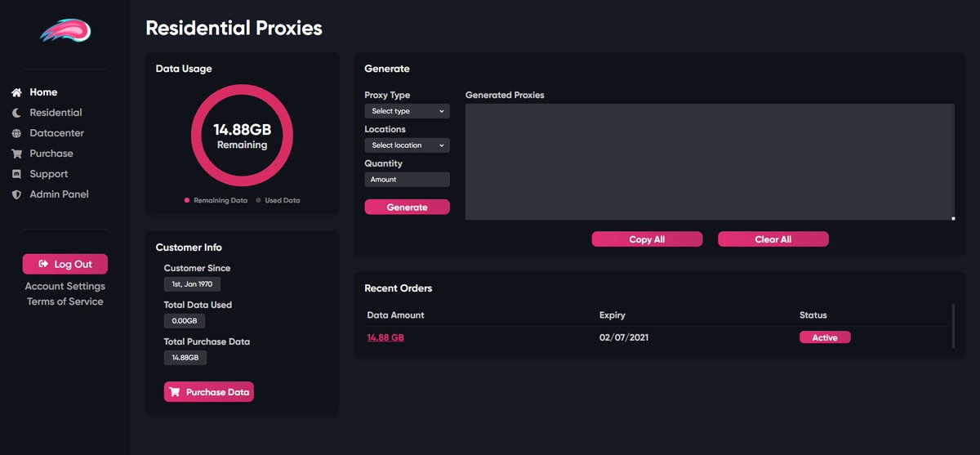This screenshot has width=980, height=455.
Task: Click the Active status badge
Action: click(825, 337)
